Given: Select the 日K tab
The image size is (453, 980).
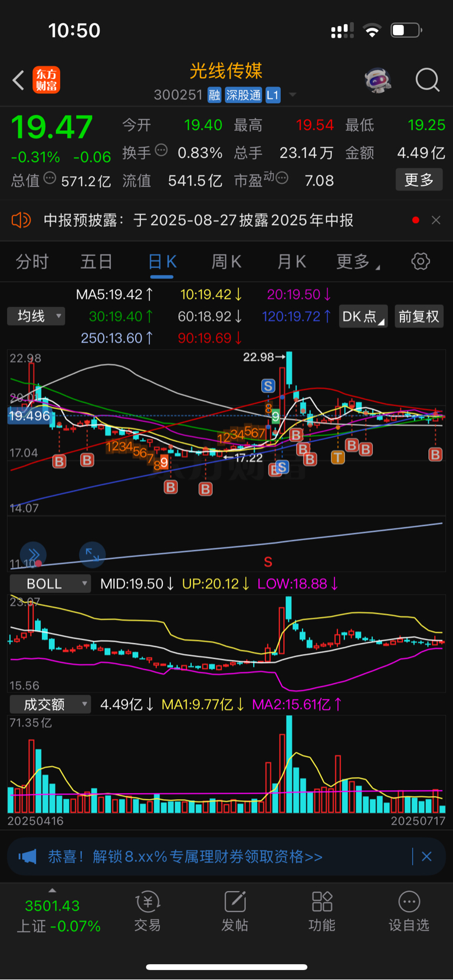Looking at the screenshot, I should coord(162,262).
